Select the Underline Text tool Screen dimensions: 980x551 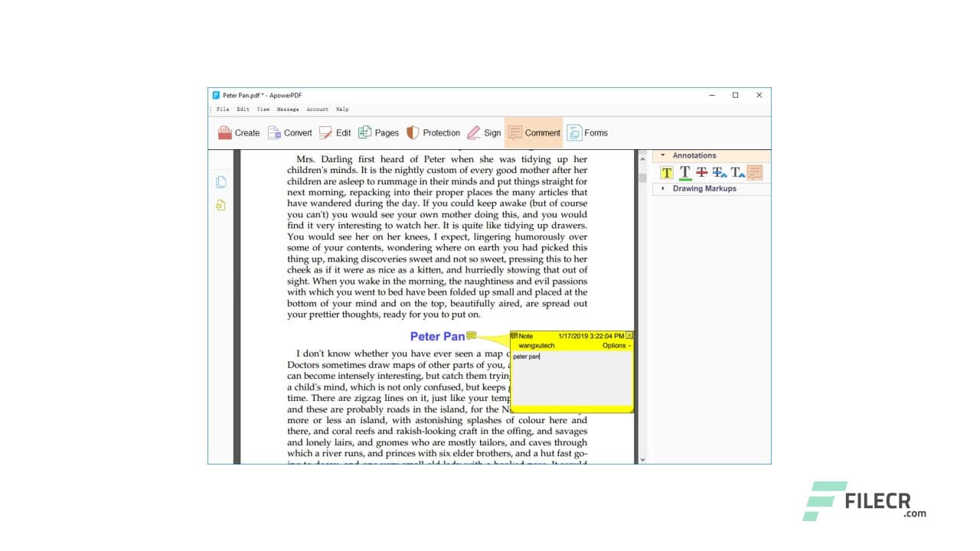tap(684, 172)
